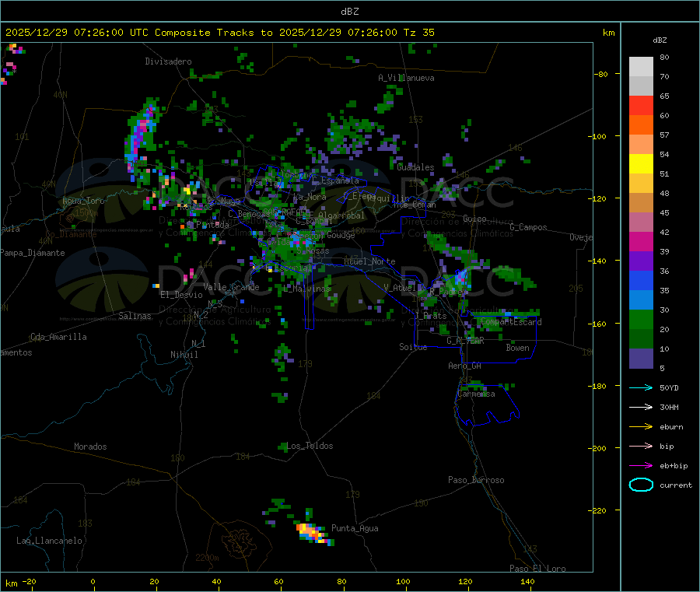Click the red 60 dBZ legend swatch
The image size is (700, 592).
641,105
